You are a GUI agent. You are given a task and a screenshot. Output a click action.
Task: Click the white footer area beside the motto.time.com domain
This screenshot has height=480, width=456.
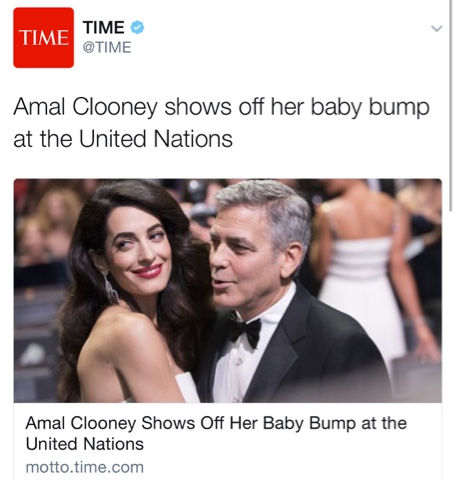[x=293, y=467]
